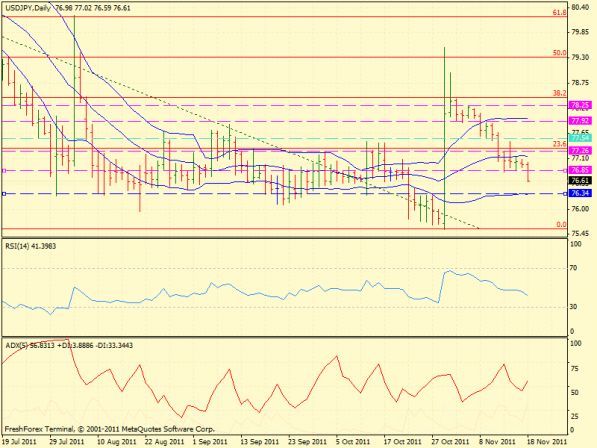Image resolution: width=597 pixels, height=448 pixels.
Task: Click the 38.2 Fibonacci level label
Action: click(x=559, y=93)
